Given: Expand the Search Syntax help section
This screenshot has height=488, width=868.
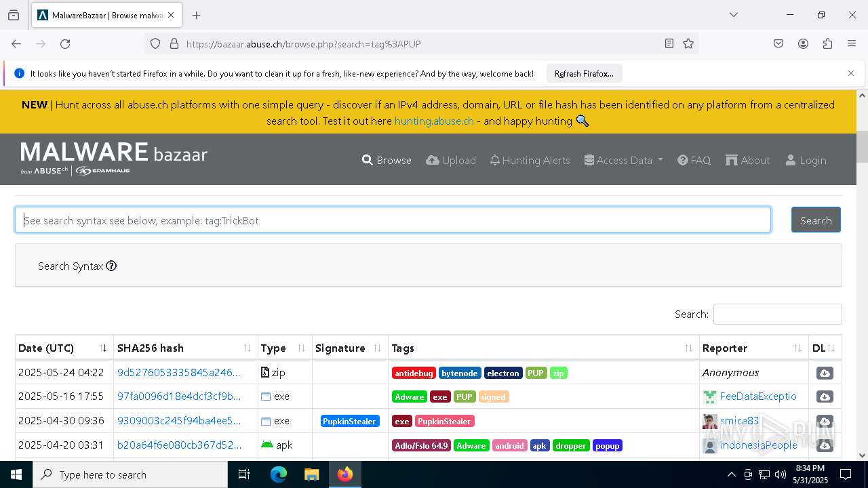Looking at the screenshot, I should pos(77,266).
